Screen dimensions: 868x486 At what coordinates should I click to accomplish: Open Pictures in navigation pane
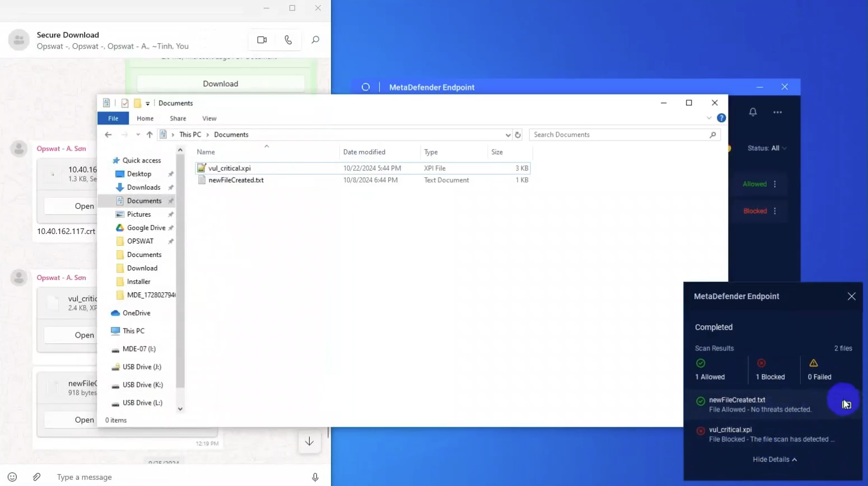click(x=138, y=214)
